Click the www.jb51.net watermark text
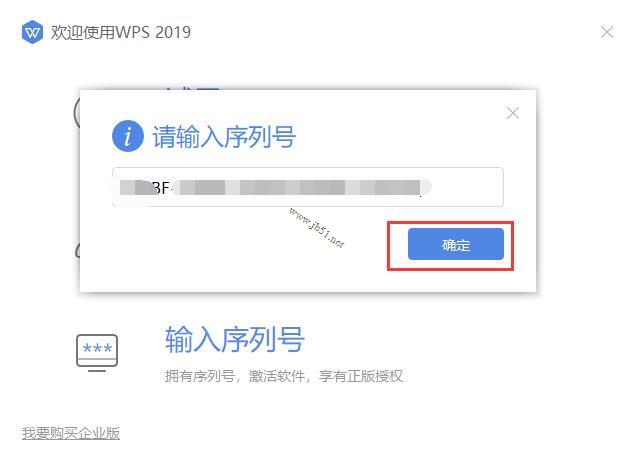 click(x=317, y=228)
